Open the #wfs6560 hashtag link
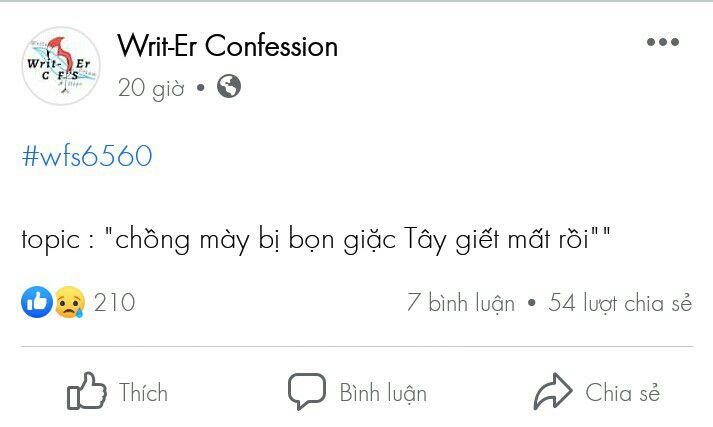This screenshot has width=713, height=427. (x=87, y=156)
